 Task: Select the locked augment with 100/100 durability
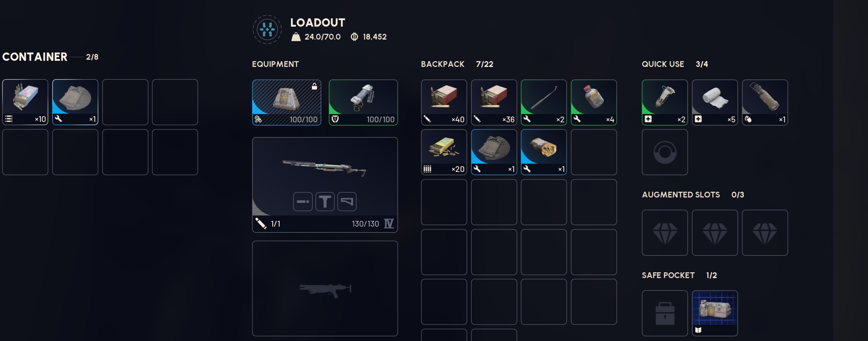click(x=287, y=103)
